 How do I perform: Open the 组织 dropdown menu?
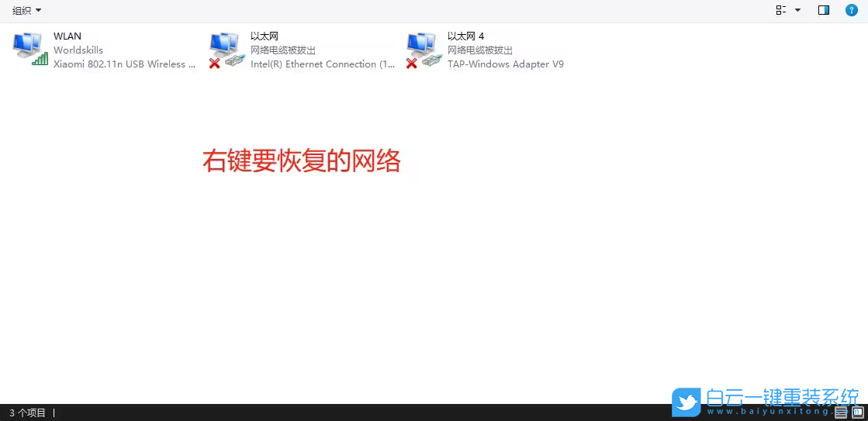[x=26, y=11]
